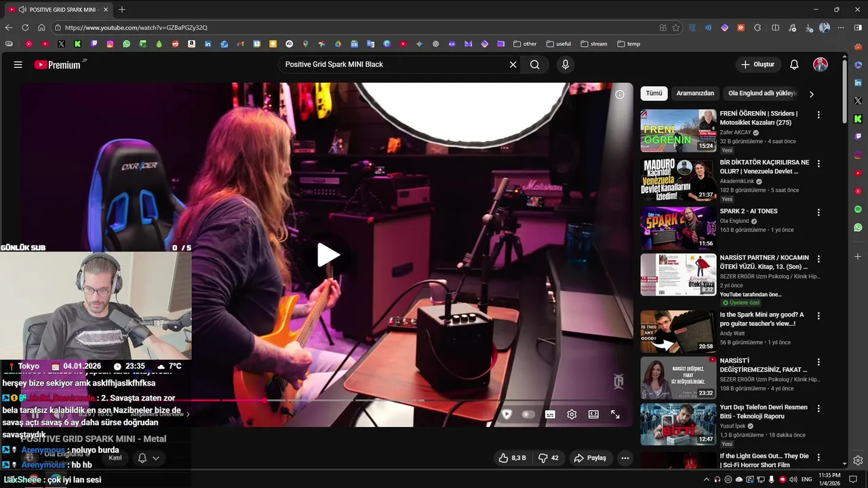The width and height of the screenshot is (868, 488).
Task: Open the browser home page
Action: (41, 28)
